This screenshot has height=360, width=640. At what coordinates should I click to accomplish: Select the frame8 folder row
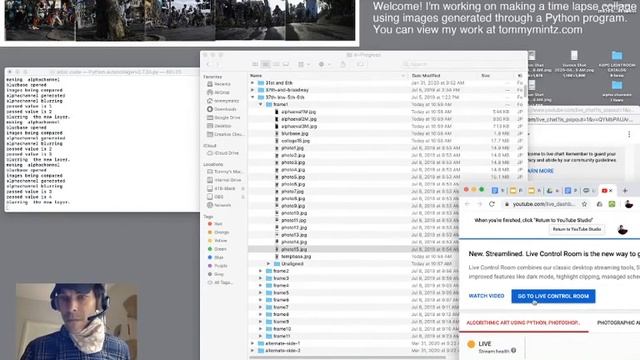pos(353,314)
